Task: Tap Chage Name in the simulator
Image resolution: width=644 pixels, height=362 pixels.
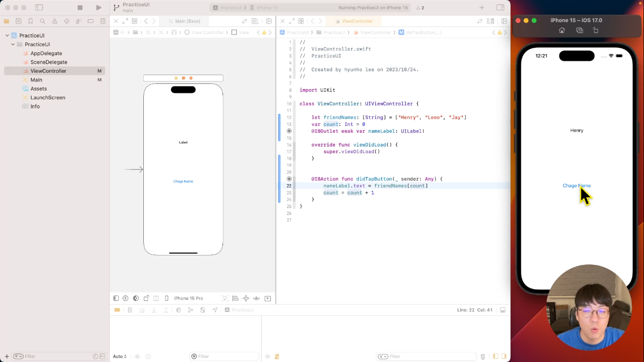Action: pos(577,186)
